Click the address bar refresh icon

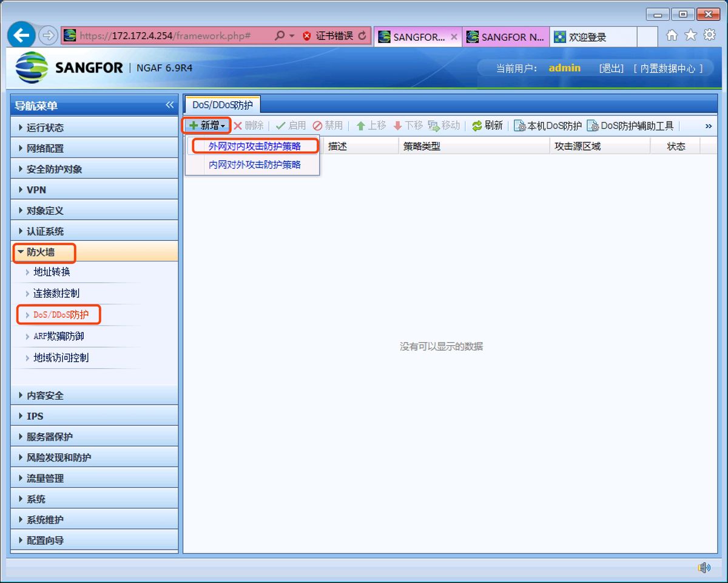362,36
